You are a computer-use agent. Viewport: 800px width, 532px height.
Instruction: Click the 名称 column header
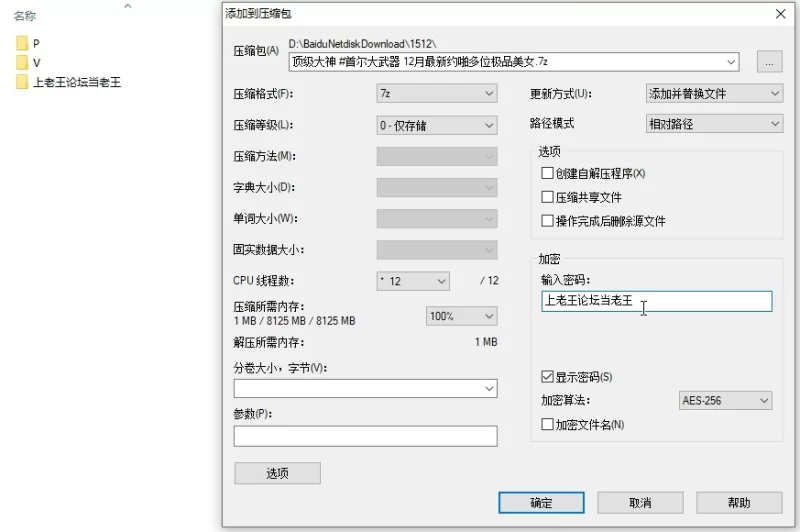click(24, 16)
